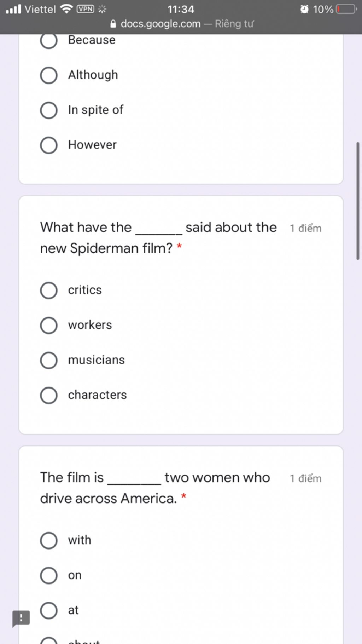Click the page scrollbar handle
362x644 pixels.
pyautogui.click(x=358, y=201)
